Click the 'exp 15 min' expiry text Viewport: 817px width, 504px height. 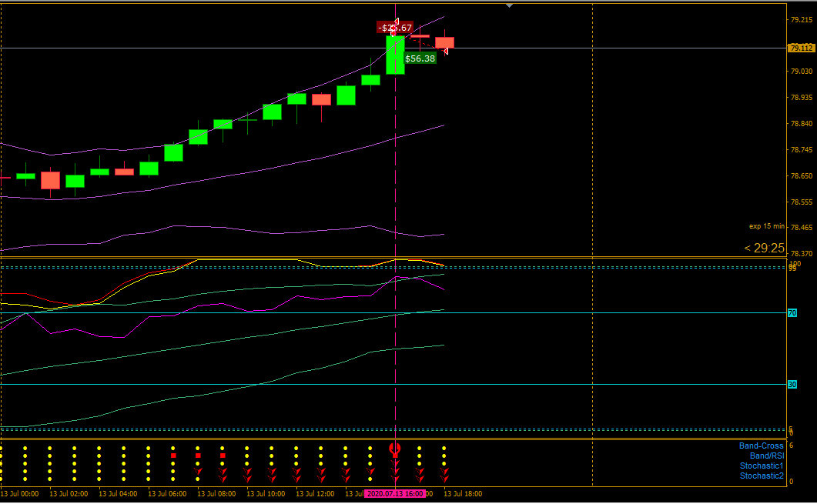766,226
